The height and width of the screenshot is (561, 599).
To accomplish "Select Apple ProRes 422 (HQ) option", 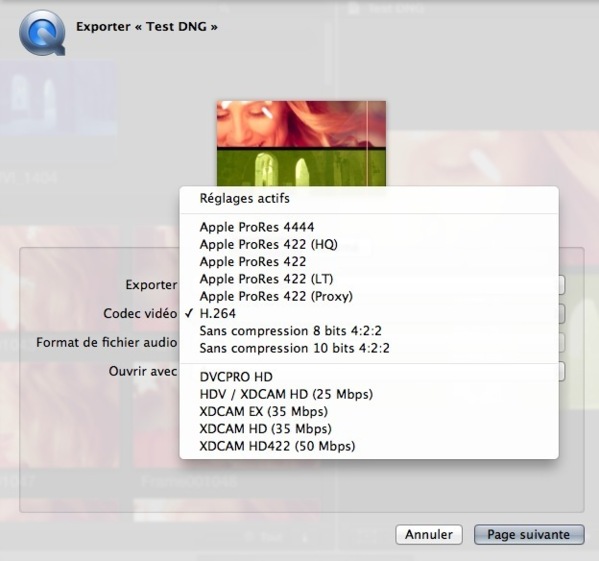I will [x=369, y=244].
